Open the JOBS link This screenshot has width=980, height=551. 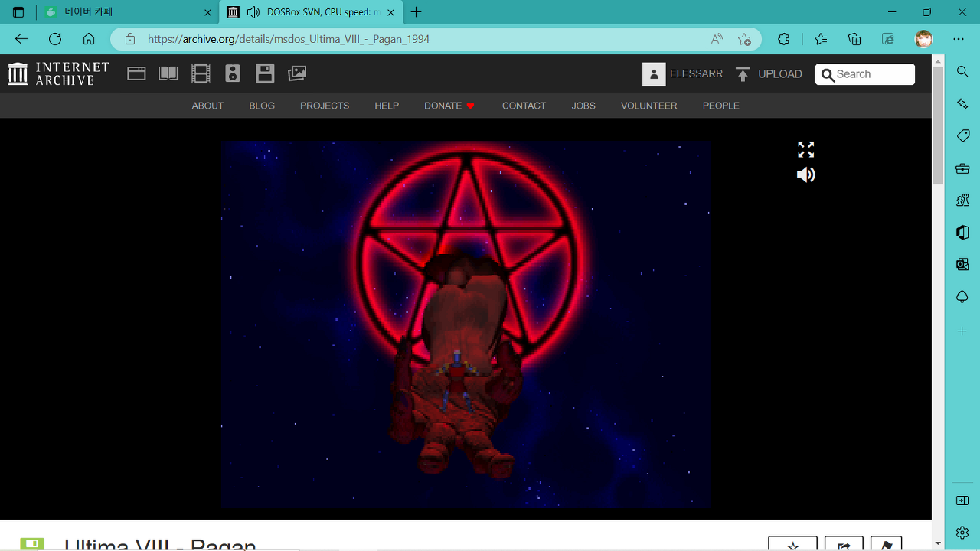(x=583, y=106)
